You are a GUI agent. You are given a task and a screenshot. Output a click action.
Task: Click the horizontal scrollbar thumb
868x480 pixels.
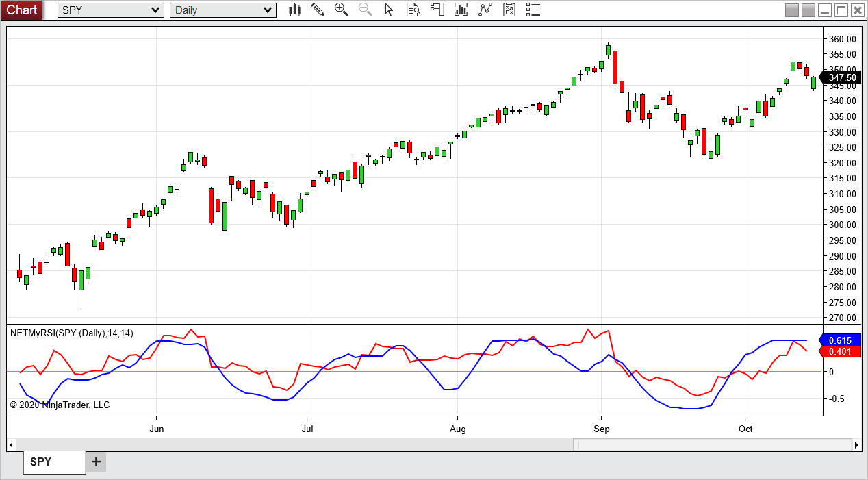(x=712, y=445)
